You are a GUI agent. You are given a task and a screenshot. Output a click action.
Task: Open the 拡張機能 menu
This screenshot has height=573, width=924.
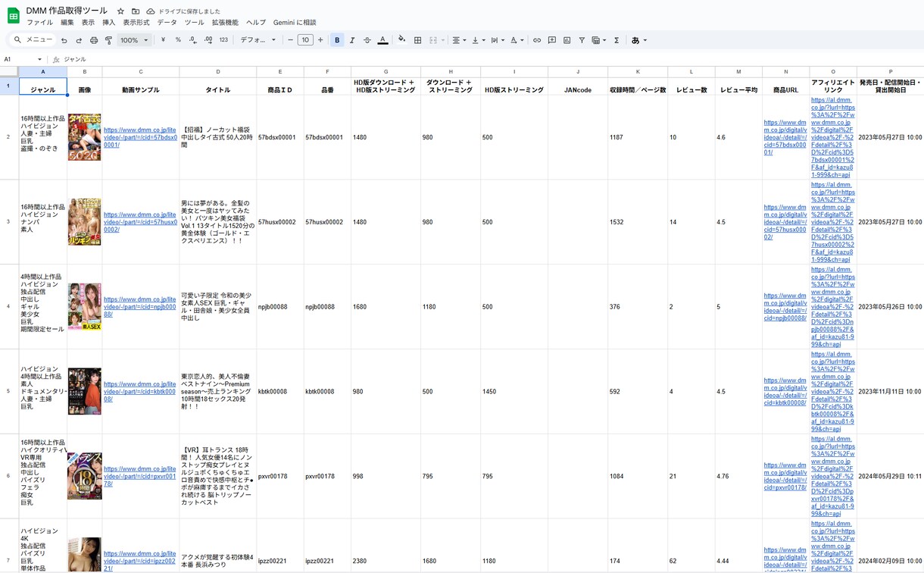(x=225, y=23)
